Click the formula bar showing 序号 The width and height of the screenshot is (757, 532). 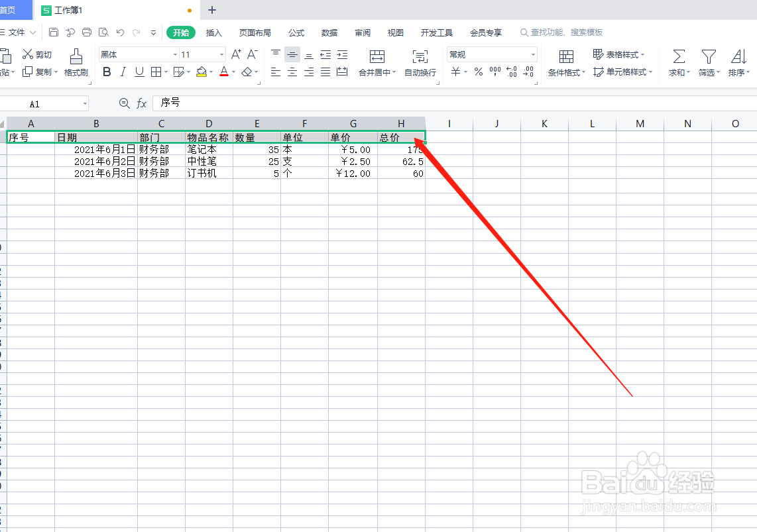454,103
